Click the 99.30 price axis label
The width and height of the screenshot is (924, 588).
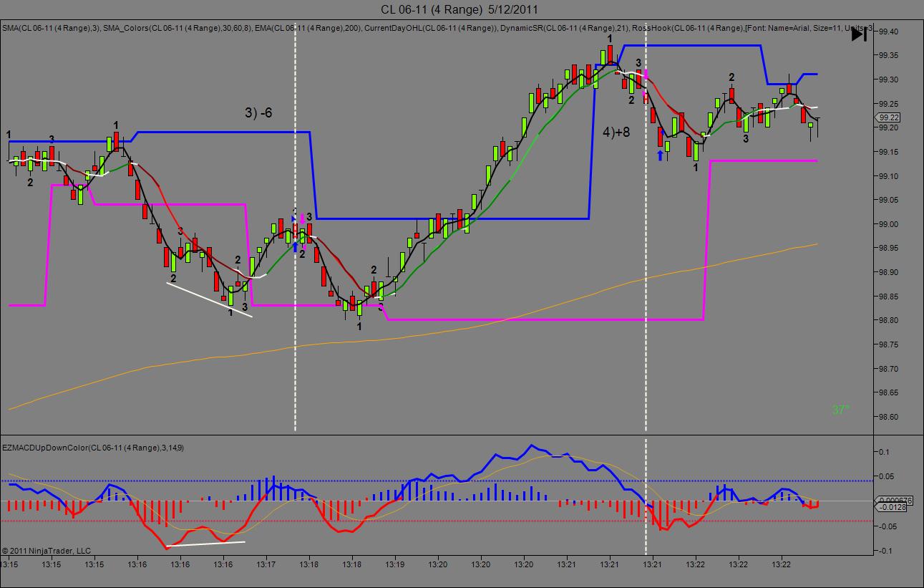pyautogui.click(x=890, y=79)
